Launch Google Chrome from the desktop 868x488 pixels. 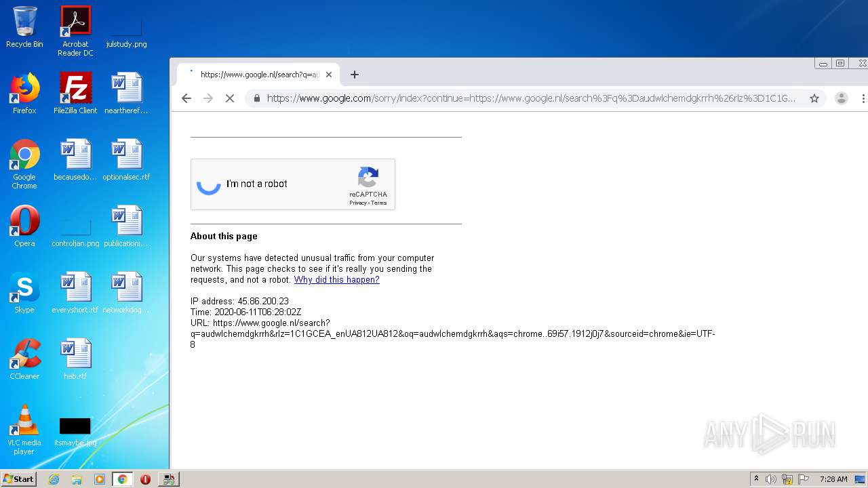(x=24, y=164)
